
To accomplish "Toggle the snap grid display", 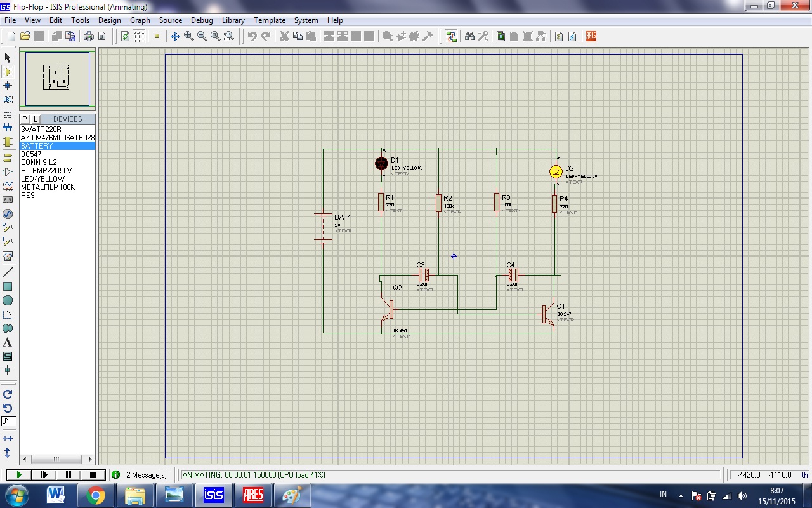I will [x=138, y=36].
